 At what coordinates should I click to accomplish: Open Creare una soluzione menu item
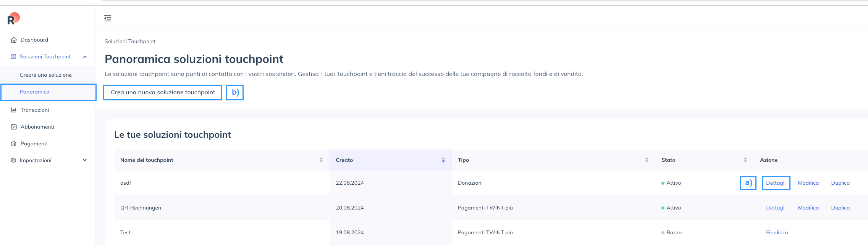click(x=46, y=75)
